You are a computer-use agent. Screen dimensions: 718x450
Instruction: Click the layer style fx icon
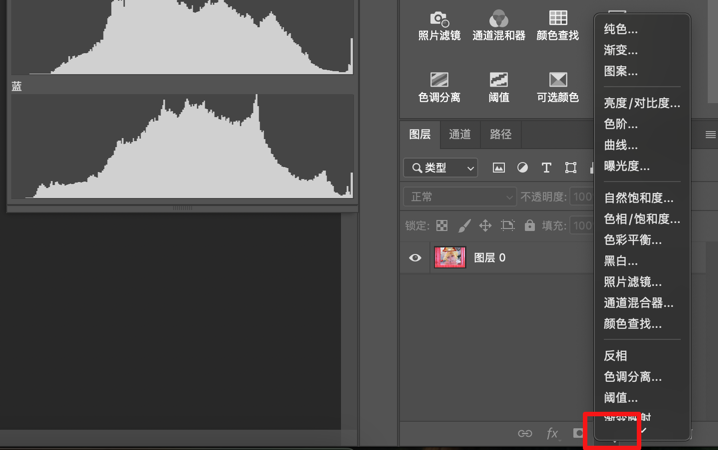551,433
